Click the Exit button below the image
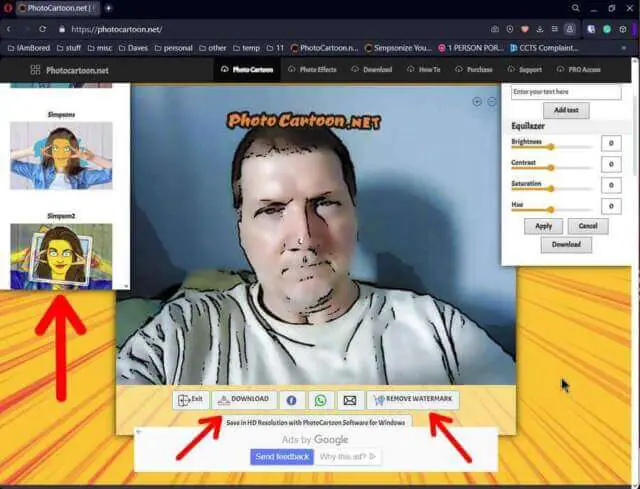This screenshot has height=489, width=640. tap(191, 400)
